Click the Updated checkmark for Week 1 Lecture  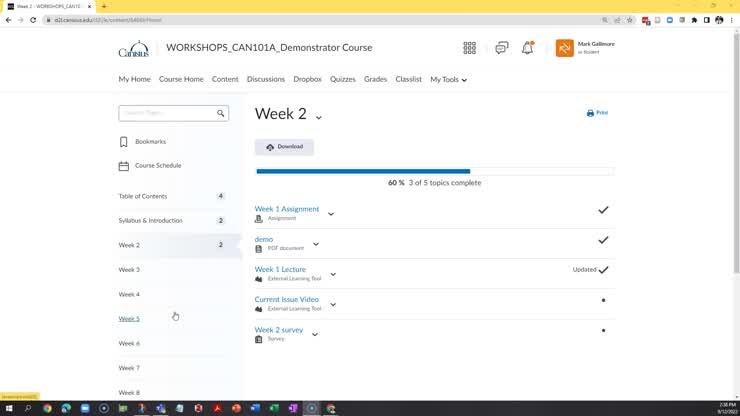(x=603, y=270)
